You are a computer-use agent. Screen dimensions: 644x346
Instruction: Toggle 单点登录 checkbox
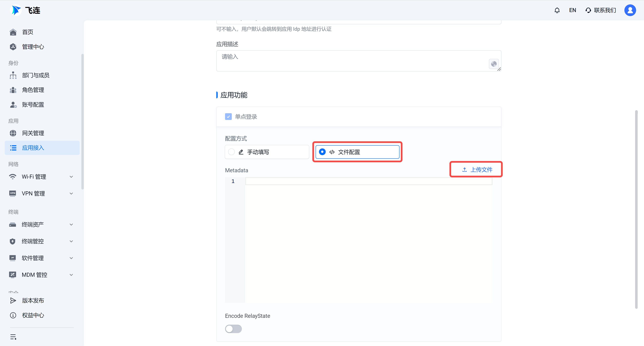228,117
